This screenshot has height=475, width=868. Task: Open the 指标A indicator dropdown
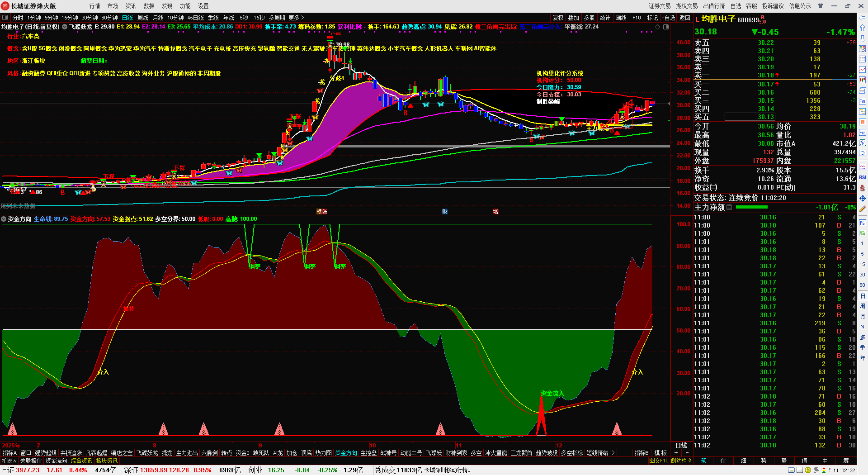pos(9,453)
